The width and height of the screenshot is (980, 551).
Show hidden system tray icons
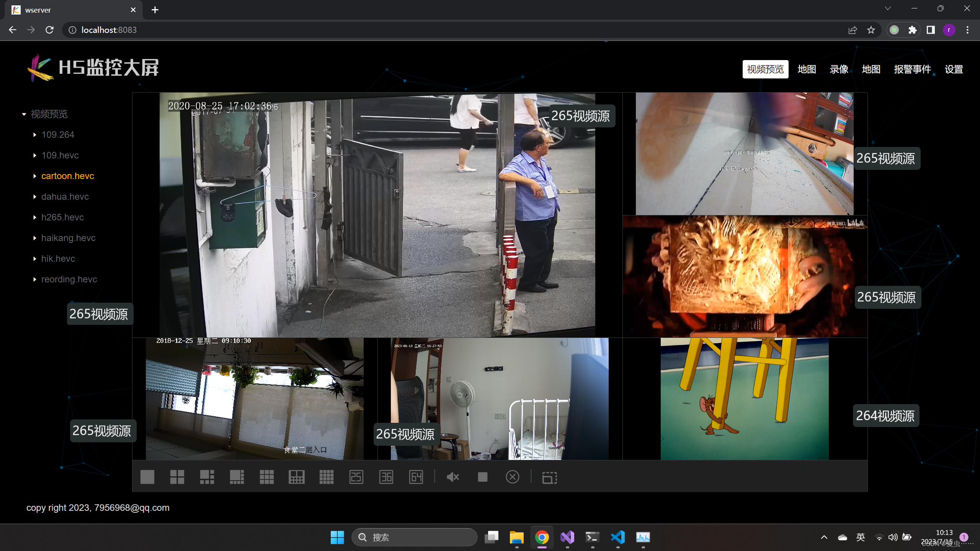tap(824, 537)
